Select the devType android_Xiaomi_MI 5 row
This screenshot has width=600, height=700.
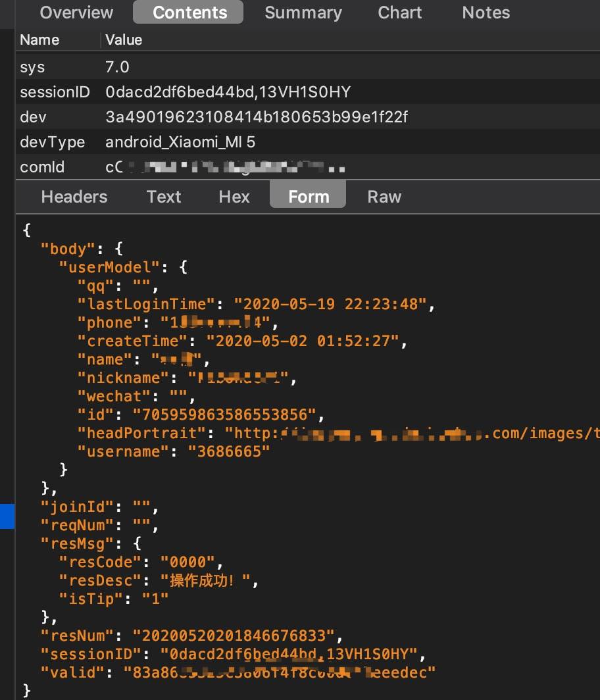[x=180, y=142]
